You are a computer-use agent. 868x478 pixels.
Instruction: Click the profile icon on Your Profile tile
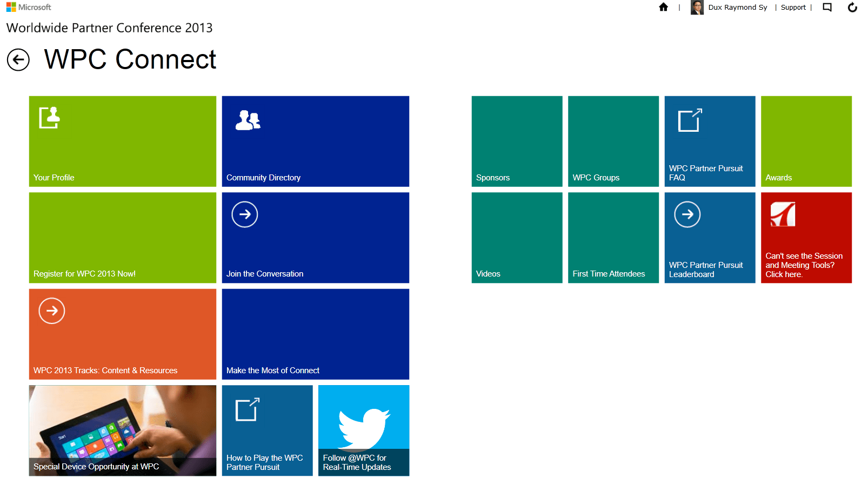pos(49,117)
